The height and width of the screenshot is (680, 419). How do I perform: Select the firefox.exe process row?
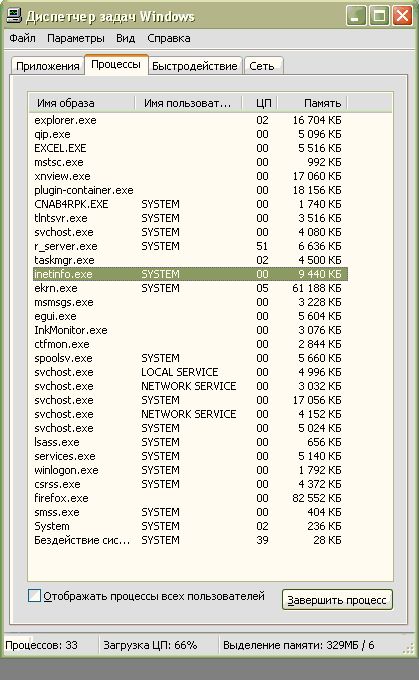point(189,498)
